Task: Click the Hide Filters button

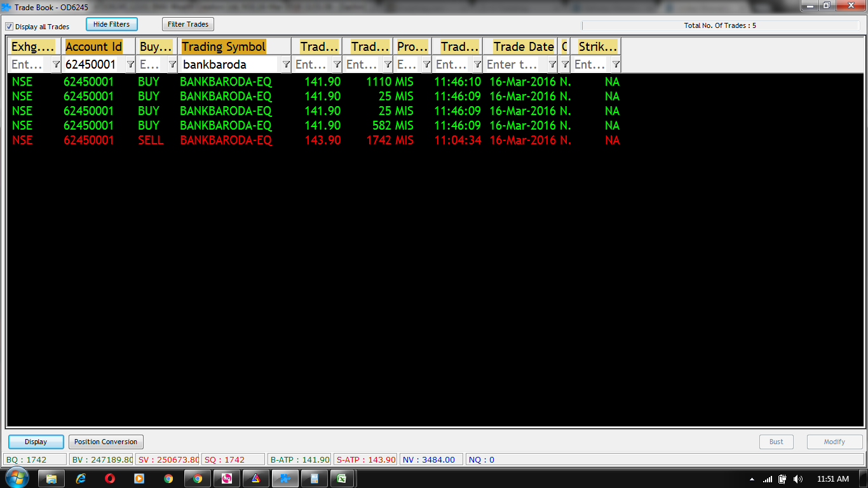Action: 111,24
